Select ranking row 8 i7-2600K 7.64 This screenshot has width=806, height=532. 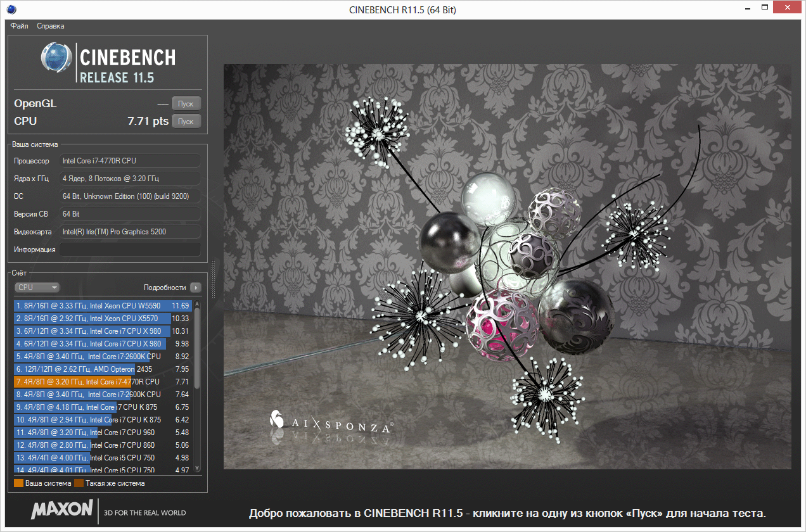pyautogui.click(x=103, y=394)
